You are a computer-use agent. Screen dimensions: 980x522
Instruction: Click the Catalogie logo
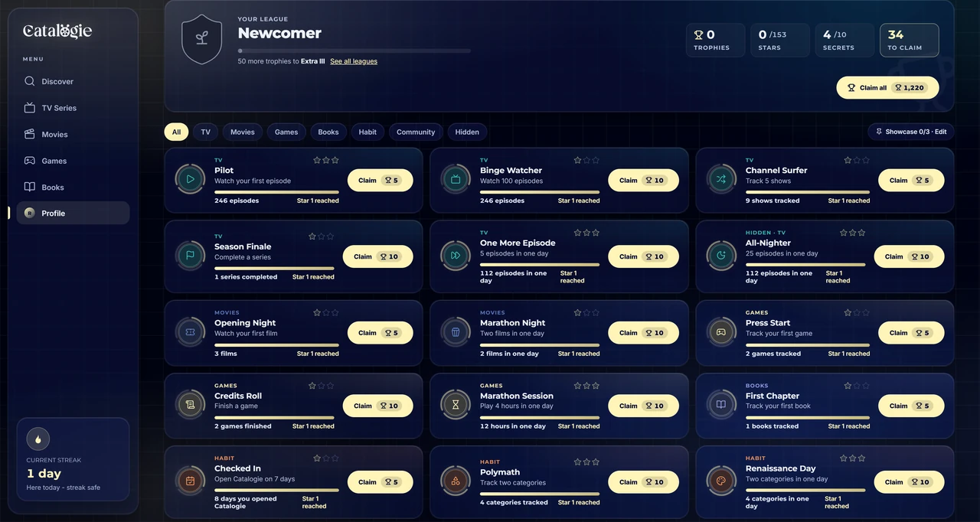click(x=57, y=31)
